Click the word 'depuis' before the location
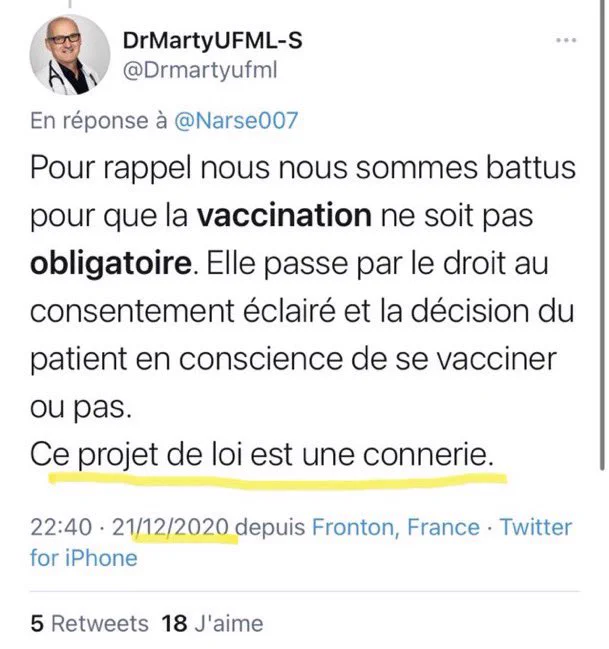The width and height of the screenshot is (609, 649). tap(270, 527)
